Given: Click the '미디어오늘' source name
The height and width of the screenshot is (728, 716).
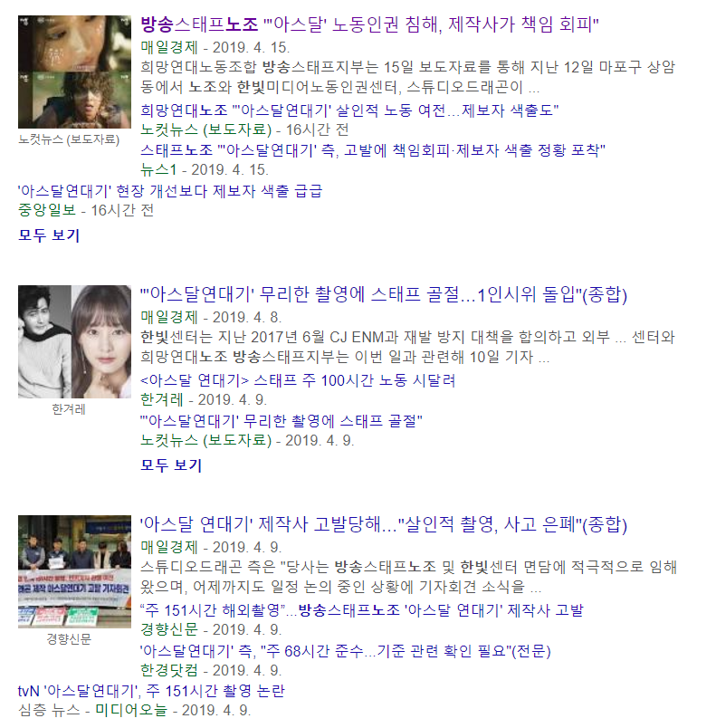Looking at the screenshot, I should [131, 710].
